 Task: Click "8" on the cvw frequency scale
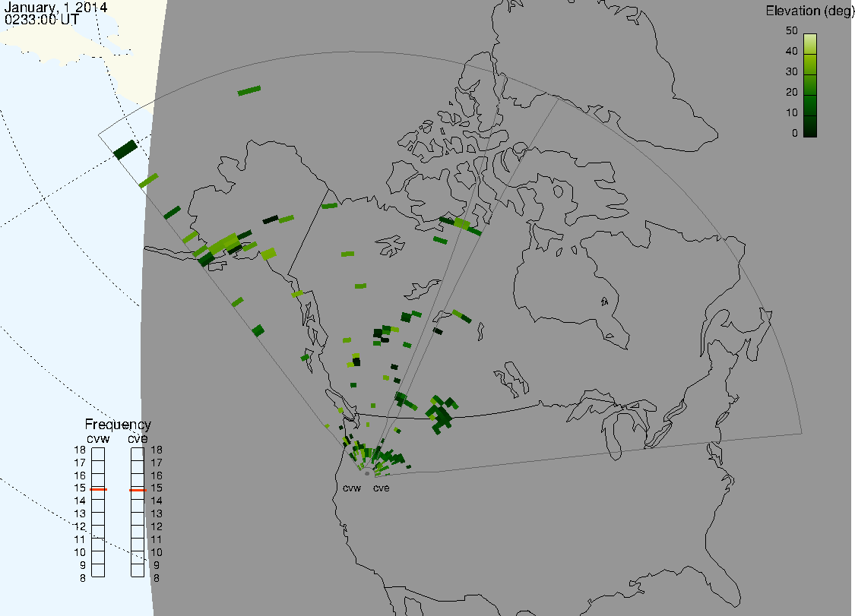pos(83,578)
